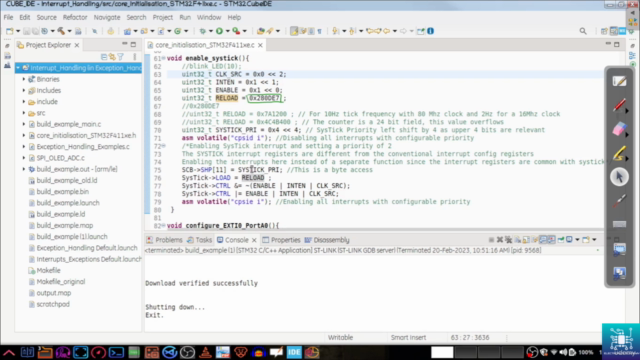Viewport: 640px width, 360px height.
Task: Click the blue Information icon in toolbar
Action: pos(430,31)
